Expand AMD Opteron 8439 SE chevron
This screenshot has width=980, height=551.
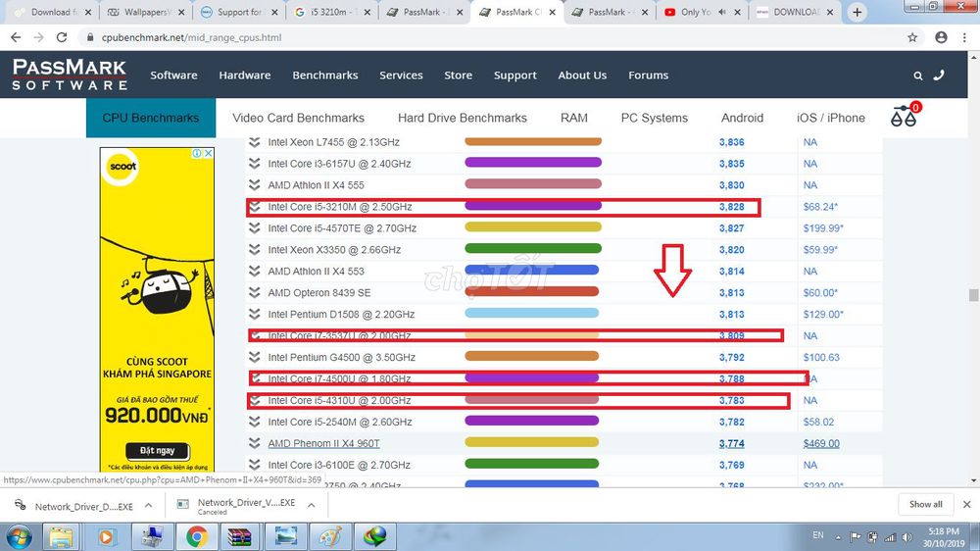pyautogui.click(x=255, y=293)
